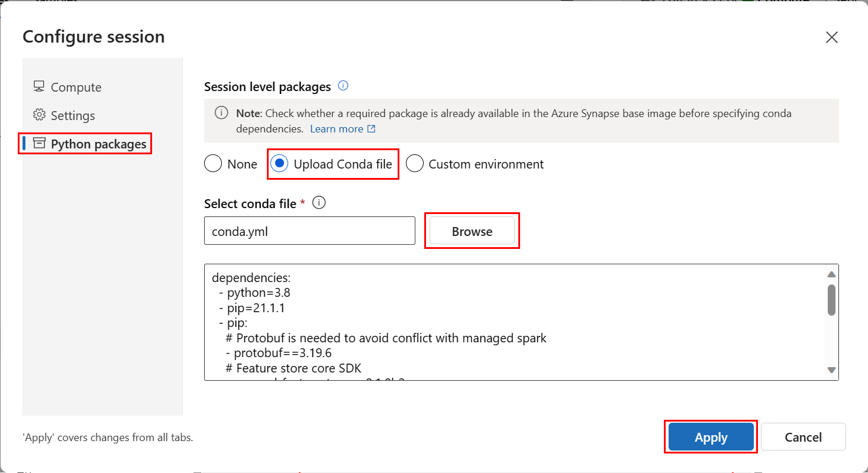
Task: Open the Learn more link
Action: [338, 128]
